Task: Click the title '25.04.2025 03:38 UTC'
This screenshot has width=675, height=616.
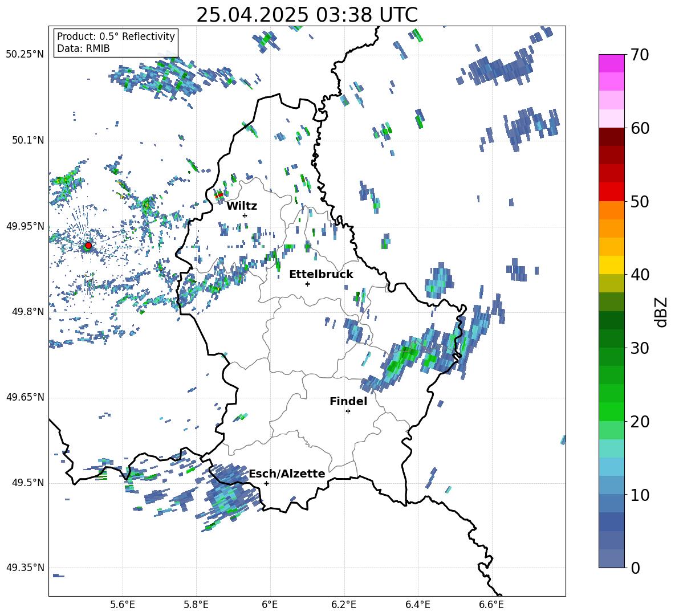Action: [x=307, y=15]
